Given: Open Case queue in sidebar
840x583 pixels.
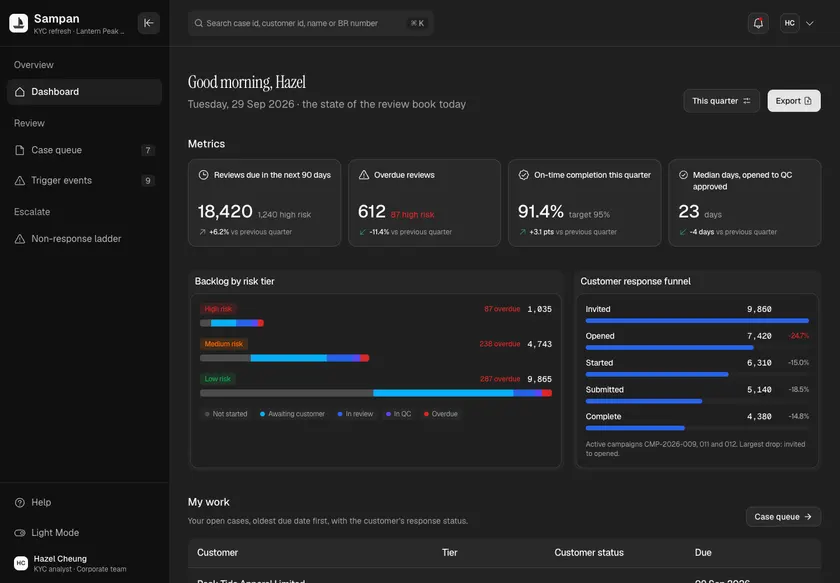Looking at the screenshot, I should coord(84,150).
